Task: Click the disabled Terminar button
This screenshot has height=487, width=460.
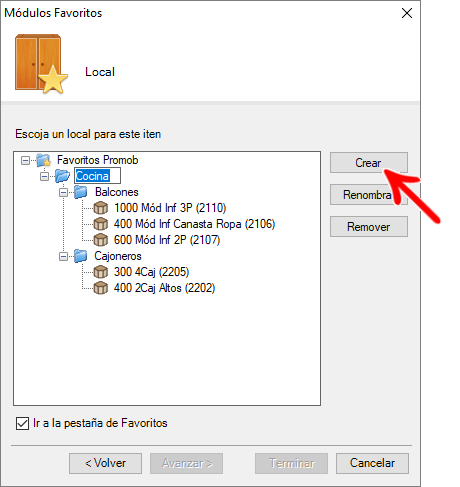Action: pyautogui.click(x=291, y=463)
